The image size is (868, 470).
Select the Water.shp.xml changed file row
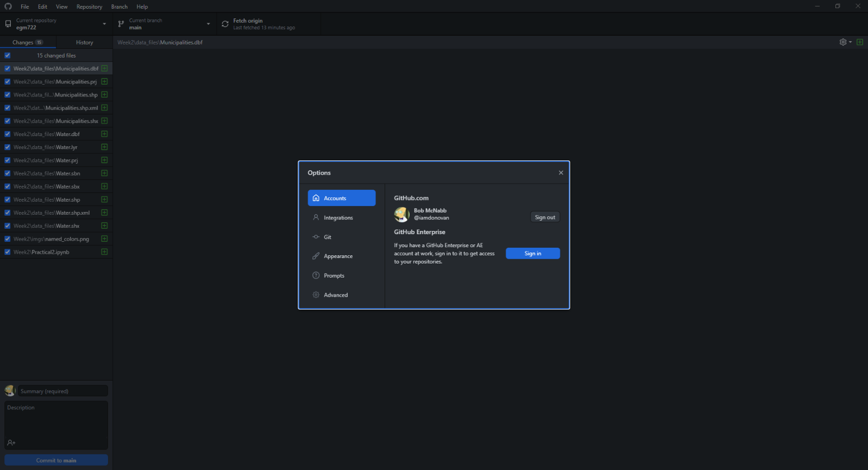pyautogui.click(x=56, y=213)
